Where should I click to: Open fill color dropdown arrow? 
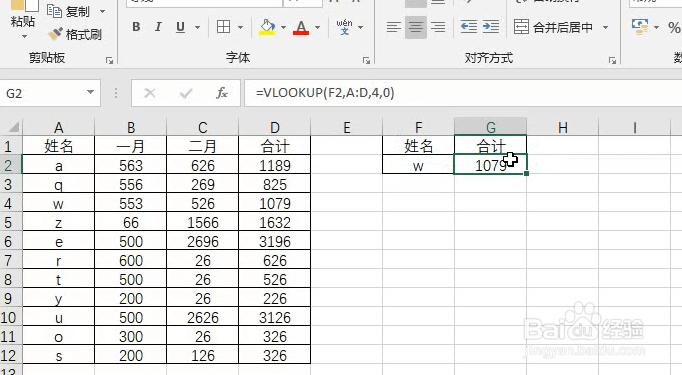(x=284, y=27)
